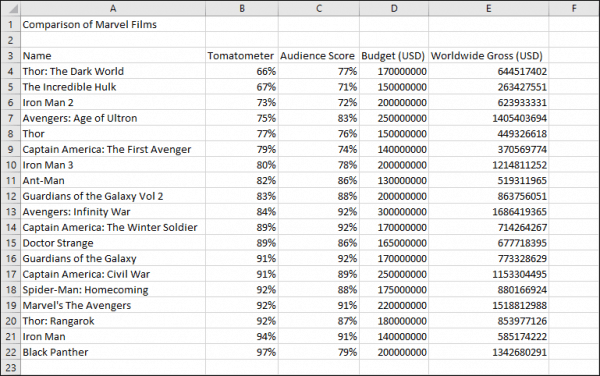This screenshot has width=600, height=376.
Task: Select the Black Panther name cell
Action: (113, 352)
